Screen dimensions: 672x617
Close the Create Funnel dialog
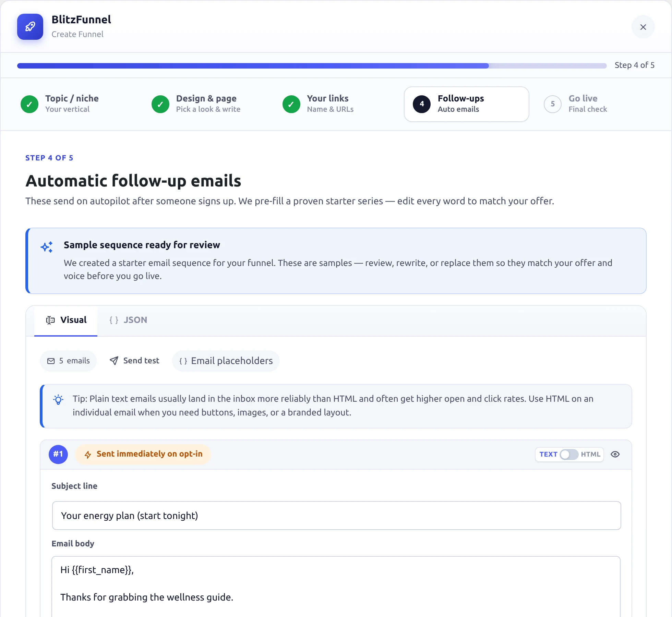pos(643,27)
